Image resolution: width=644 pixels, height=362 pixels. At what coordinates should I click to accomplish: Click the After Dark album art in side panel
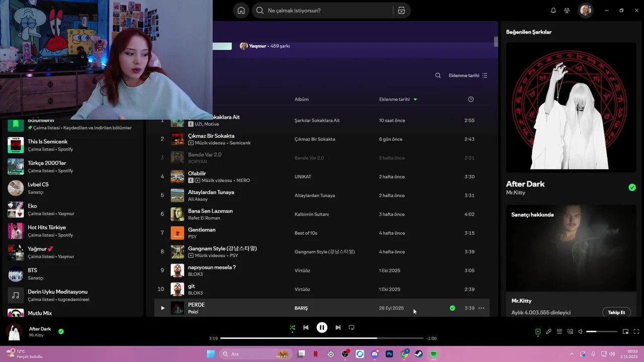[571, 108]
